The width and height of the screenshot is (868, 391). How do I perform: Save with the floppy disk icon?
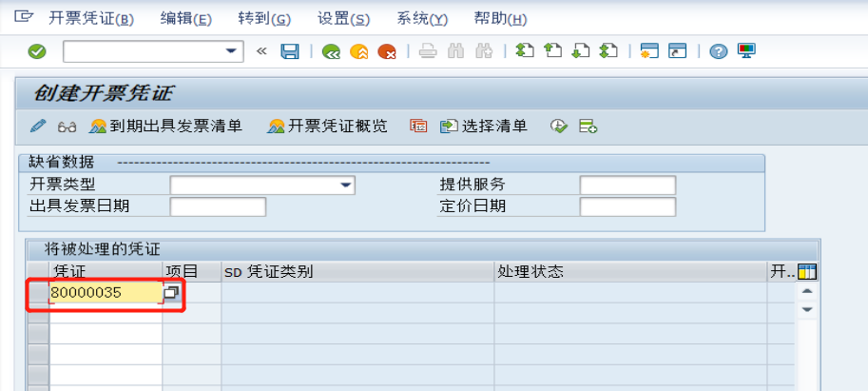(290, 51)
